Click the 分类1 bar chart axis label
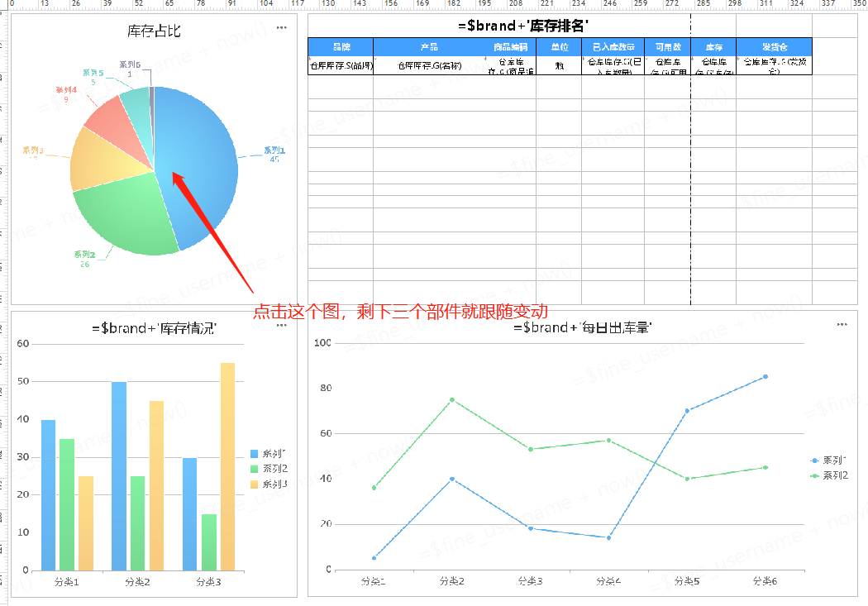This screenshot has width=868, height=606. point(66,582)
